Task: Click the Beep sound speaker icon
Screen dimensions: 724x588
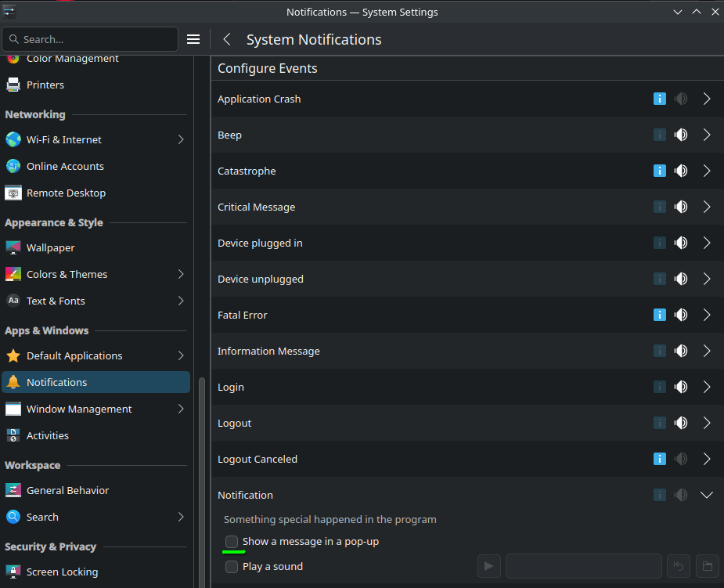Action: (x=681, y=135)
